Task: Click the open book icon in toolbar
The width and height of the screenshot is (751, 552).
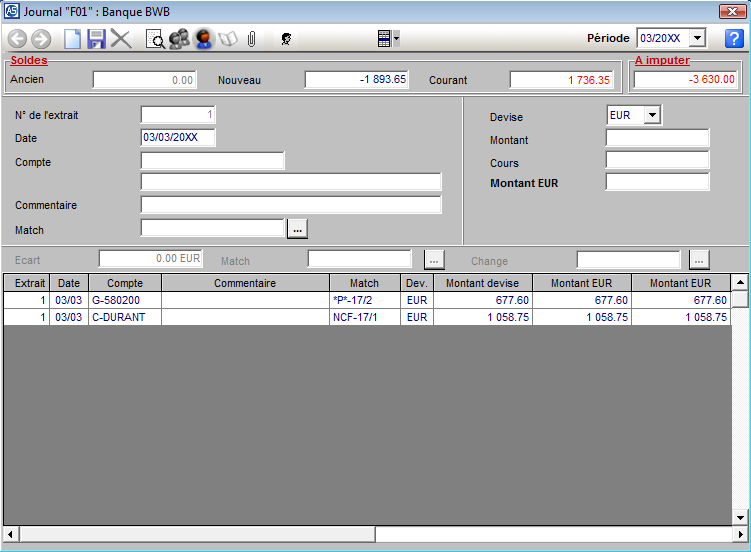Action: (x=228, y=39)
